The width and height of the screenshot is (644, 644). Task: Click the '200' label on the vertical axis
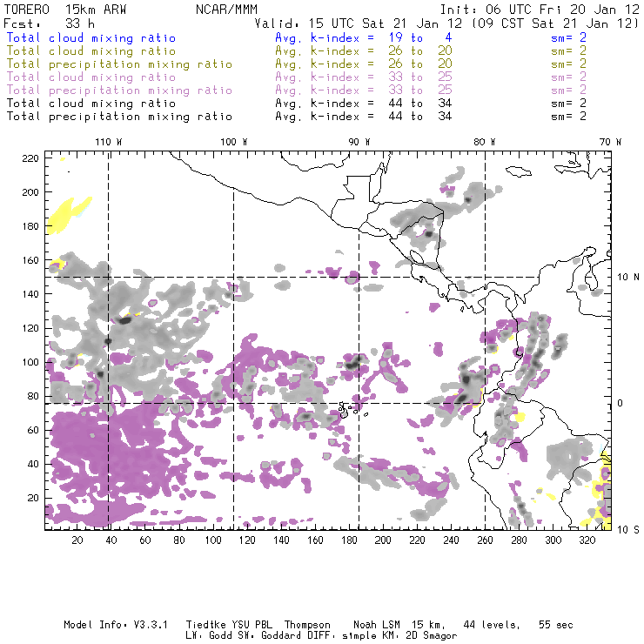[30, 192]
